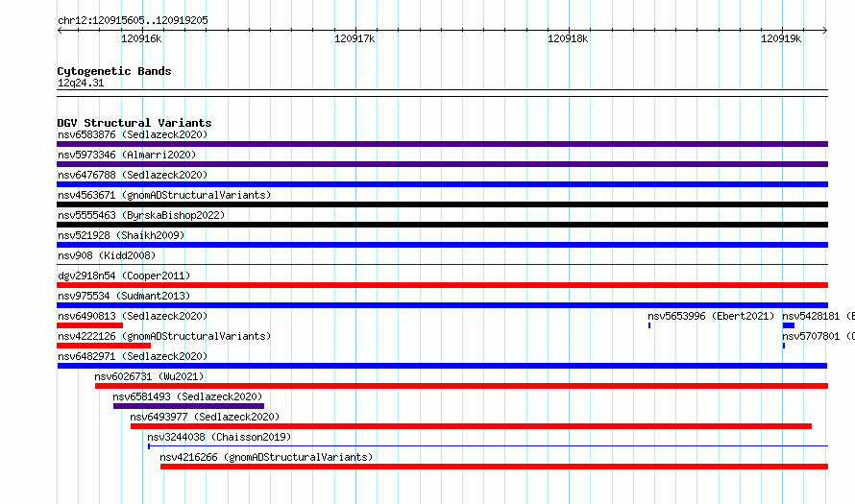
Task: Click the 120919k ruler tick label
Action: [x=781, y=38]
